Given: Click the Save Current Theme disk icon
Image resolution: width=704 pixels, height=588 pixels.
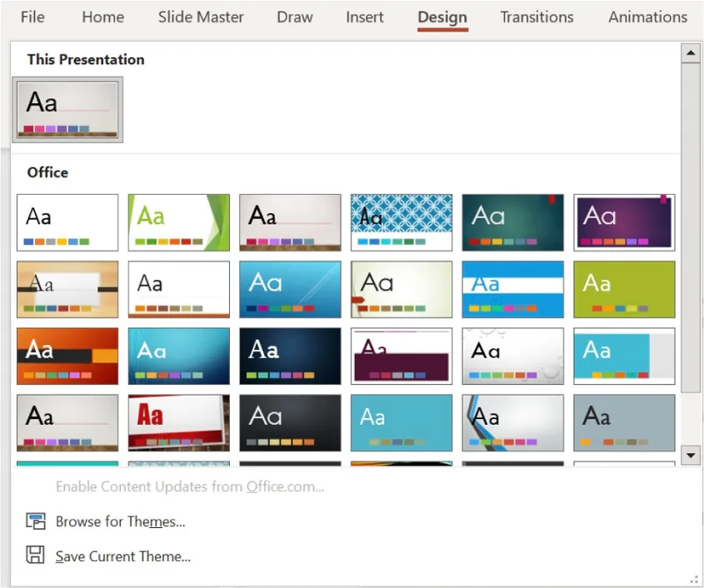Looking at the screenshot, I should [35, 556].
